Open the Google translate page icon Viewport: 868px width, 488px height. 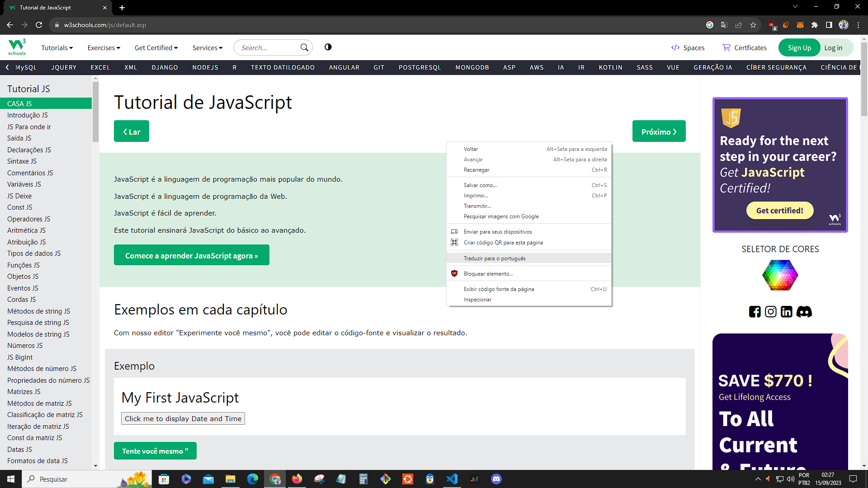coord(724,25)
